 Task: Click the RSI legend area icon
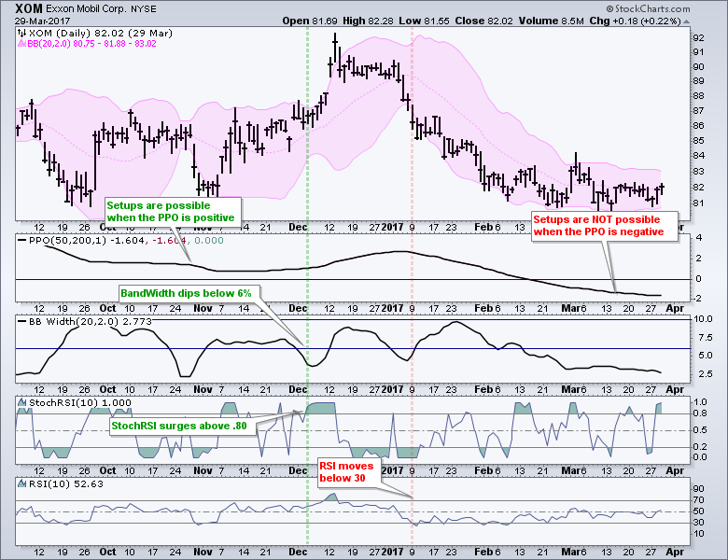(x=21, y=483)
